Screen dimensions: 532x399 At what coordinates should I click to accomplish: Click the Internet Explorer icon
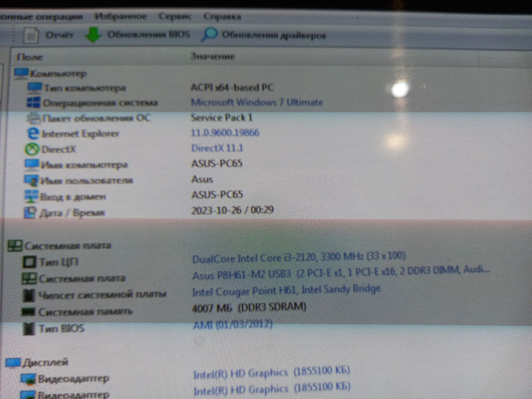pyautogui.click(x=33, y=133)
